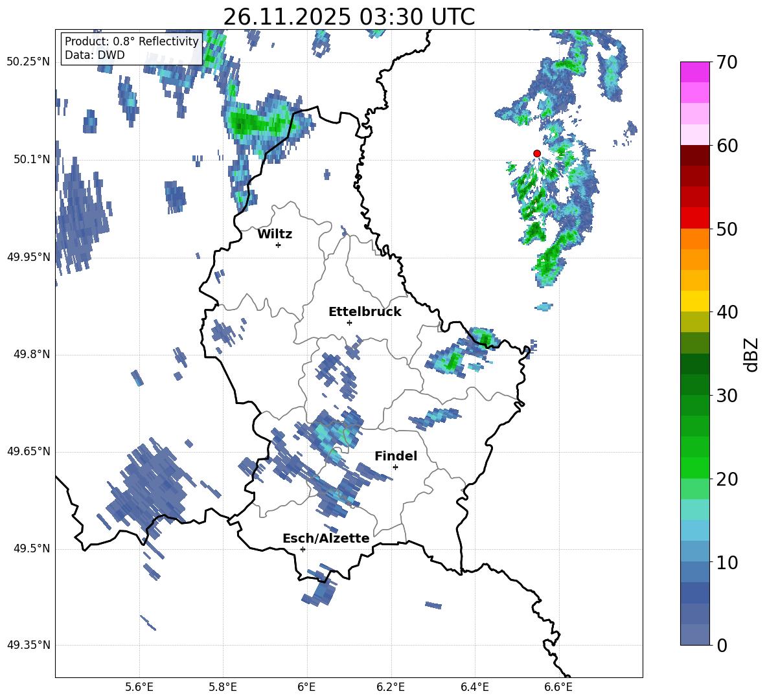Click the slate blue colorbar band at 0
Viewport: 767px width, 700px height.
coord(694,635)
